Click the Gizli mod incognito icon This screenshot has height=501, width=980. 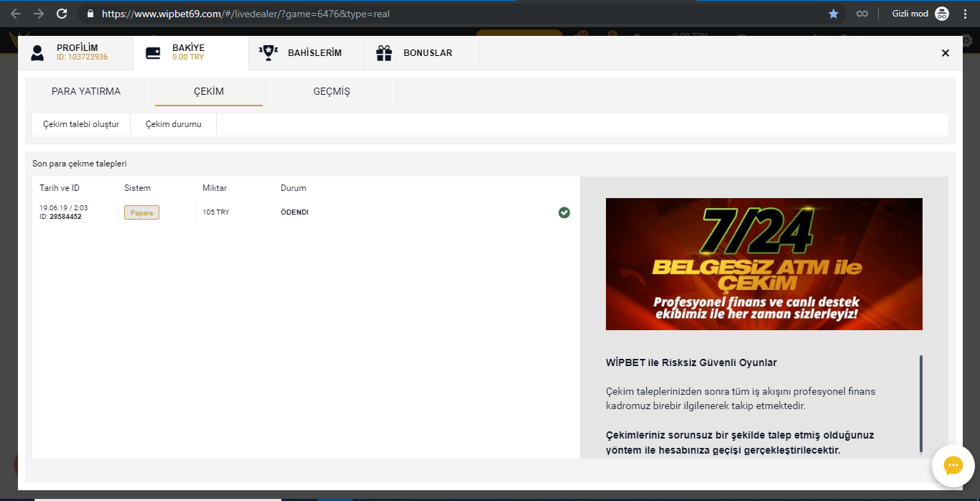pos(942,14)
